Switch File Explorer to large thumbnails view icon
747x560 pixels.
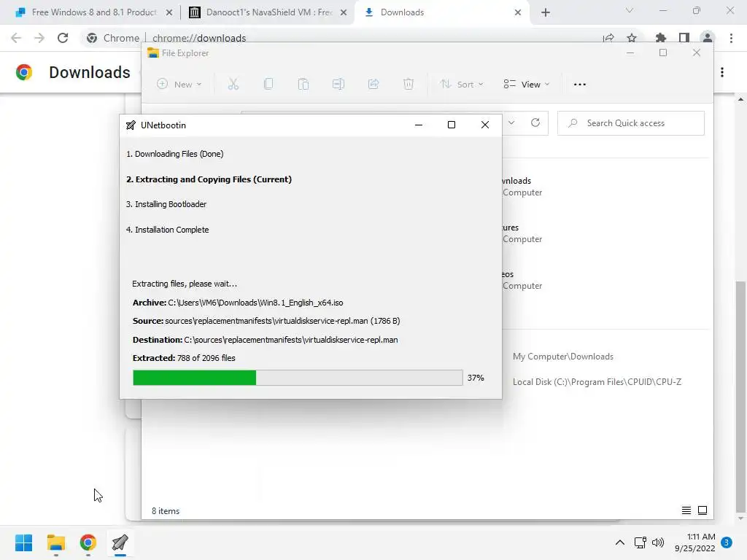[703, 510]
